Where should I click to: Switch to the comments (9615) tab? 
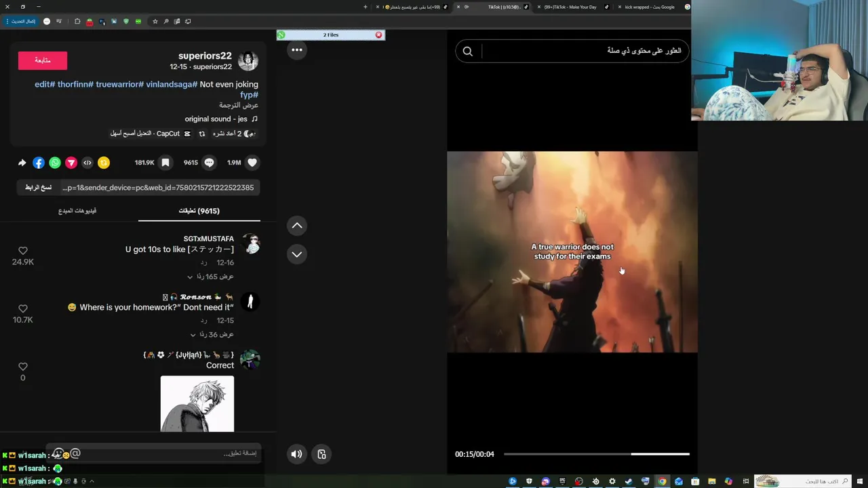[199, 211]
